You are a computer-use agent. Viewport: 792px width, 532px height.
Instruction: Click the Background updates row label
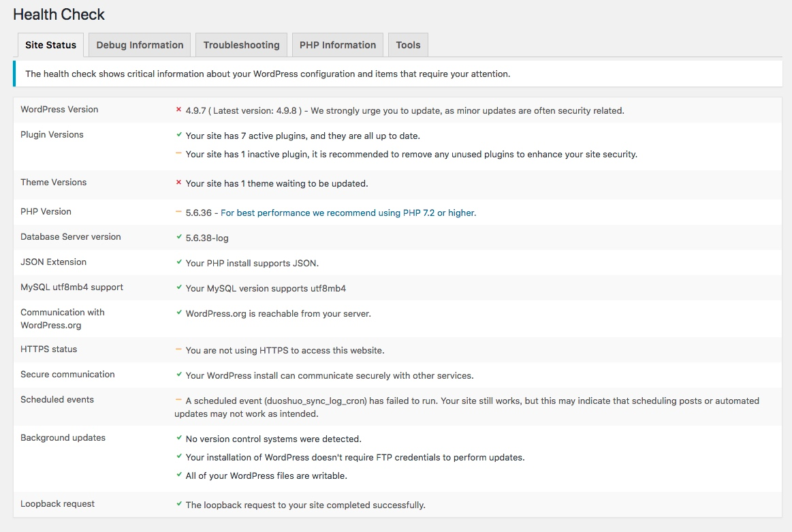pos(63,437)
